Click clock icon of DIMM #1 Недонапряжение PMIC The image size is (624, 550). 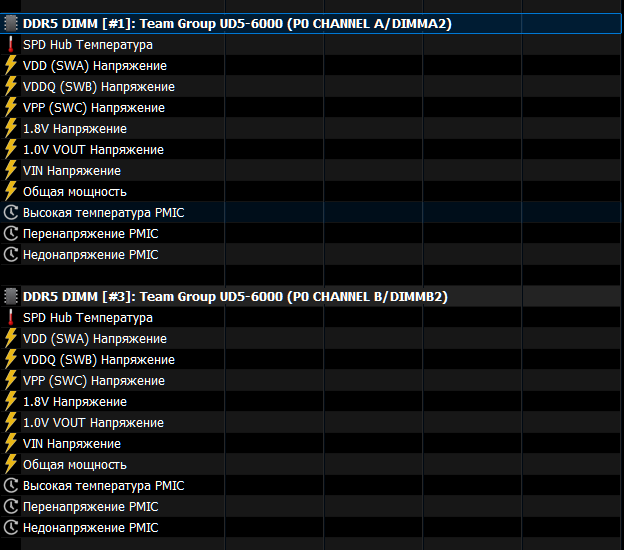[x=11, y=255]
